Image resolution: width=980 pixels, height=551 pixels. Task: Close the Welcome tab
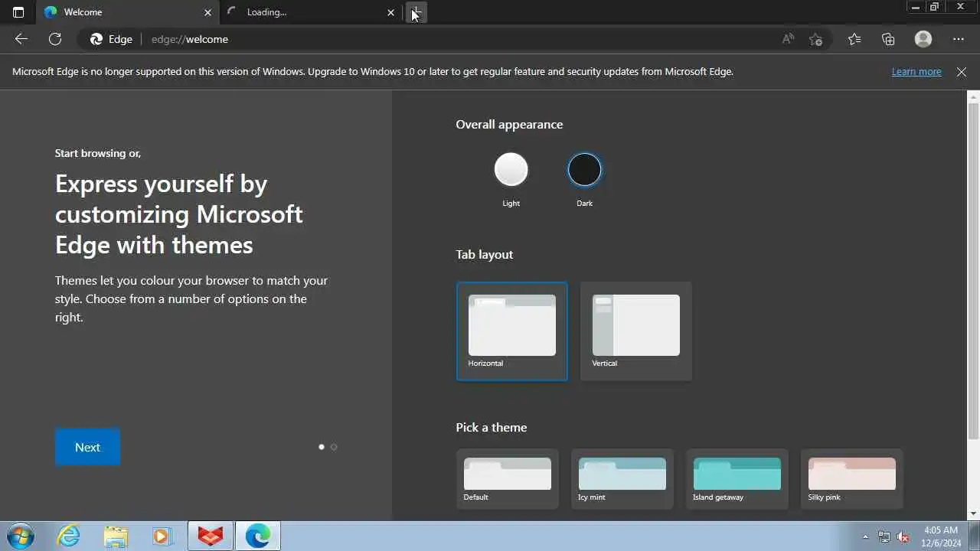[207, 12]
